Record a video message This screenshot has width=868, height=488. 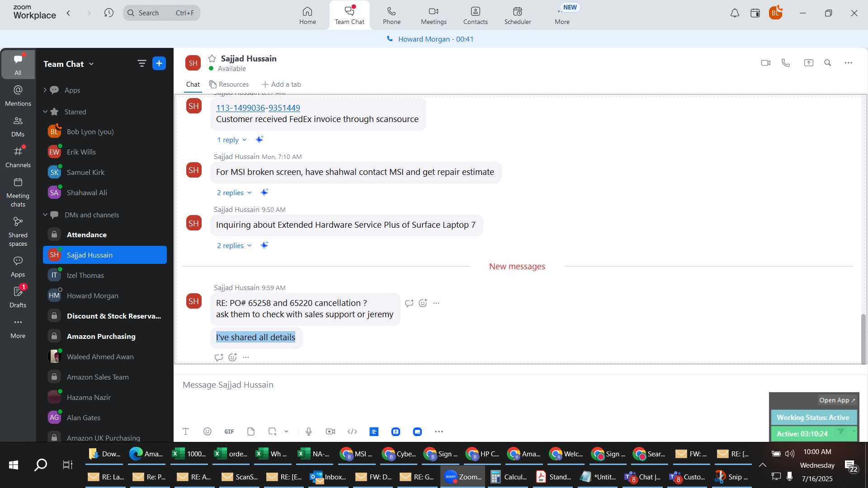[330, 432]
